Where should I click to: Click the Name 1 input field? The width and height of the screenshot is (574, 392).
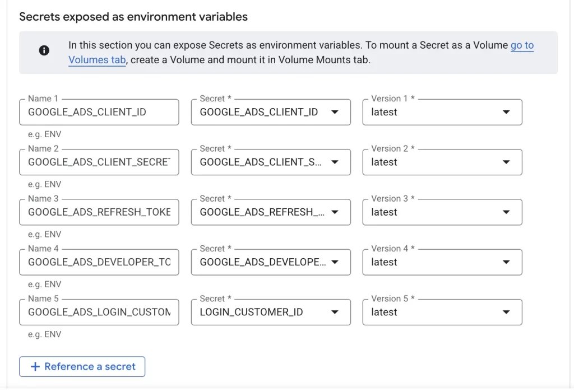(x=99, y=112)
